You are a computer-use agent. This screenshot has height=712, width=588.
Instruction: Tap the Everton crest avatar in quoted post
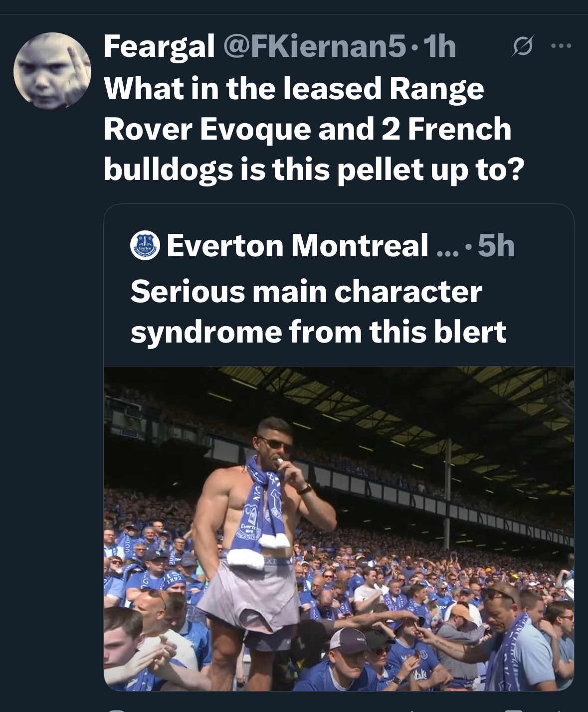coord(145,246)
